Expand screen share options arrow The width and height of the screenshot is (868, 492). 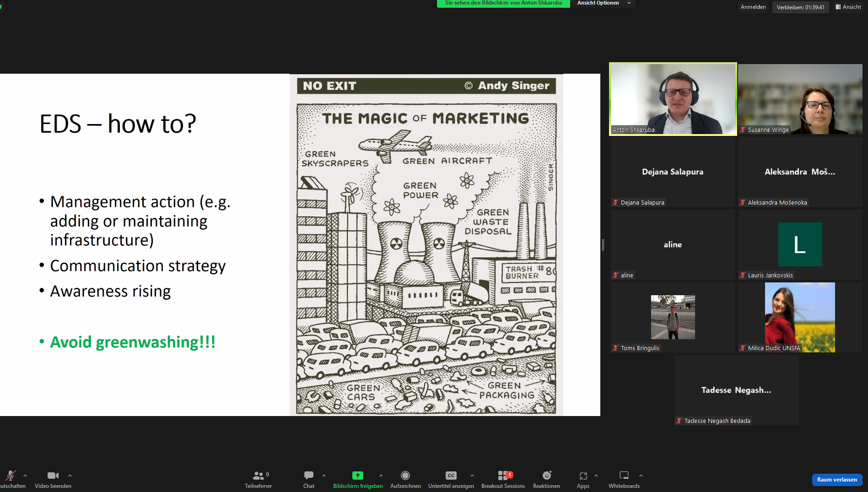(381, 476)
